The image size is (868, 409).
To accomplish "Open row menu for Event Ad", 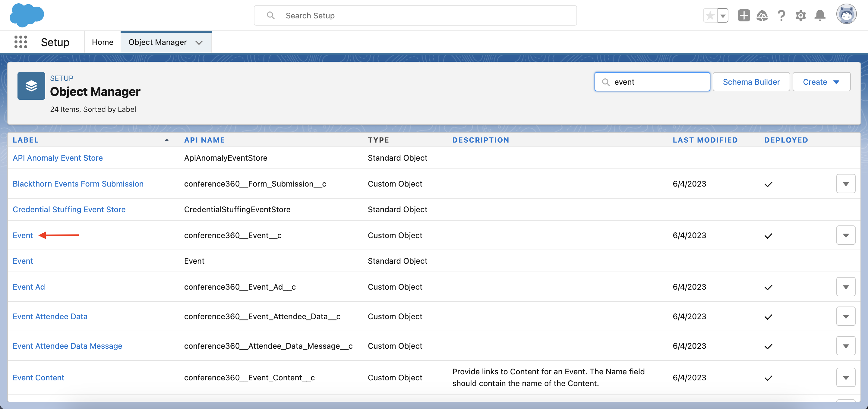I will (x=845, y=287).
